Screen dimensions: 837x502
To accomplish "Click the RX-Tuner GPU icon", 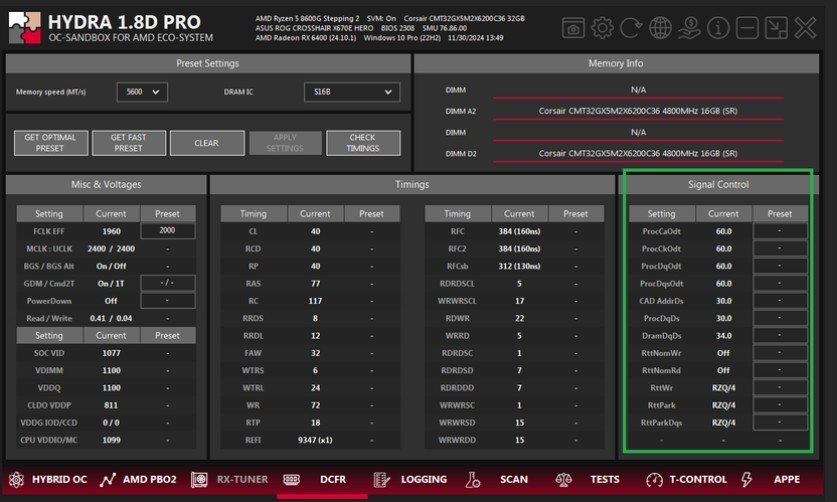I will pos(199,480).
